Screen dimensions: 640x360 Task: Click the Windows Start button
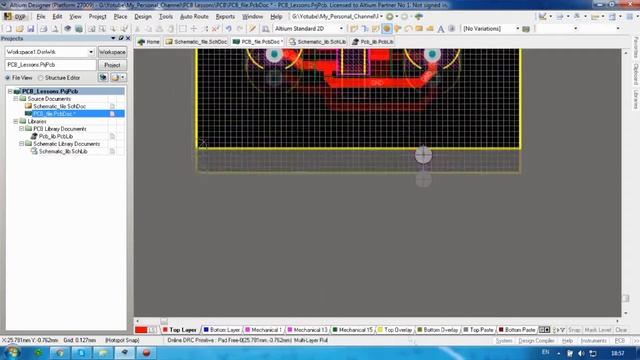[x=11, y=352]
